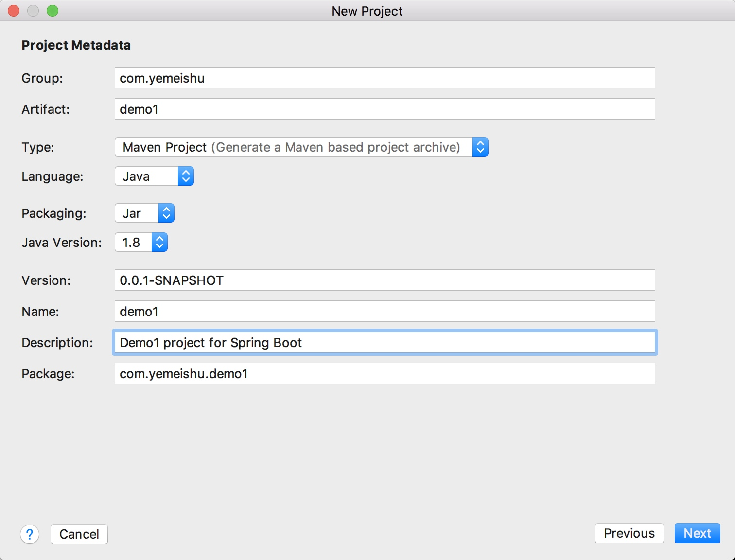Click the green zoom window button

click(x=52, y=11)
